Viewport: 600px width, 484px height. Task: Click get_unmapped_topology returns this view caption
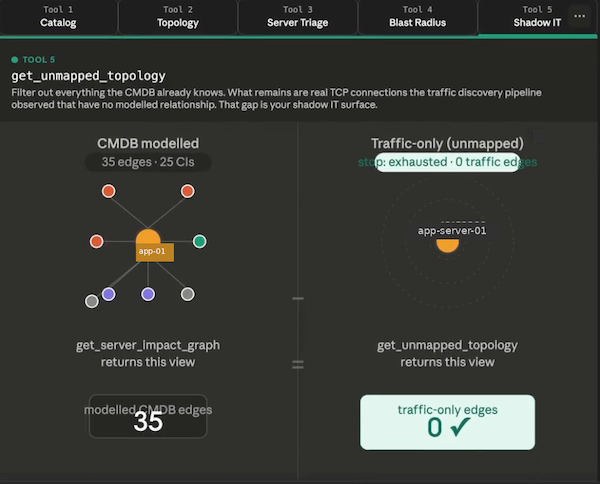pos(447,354)
